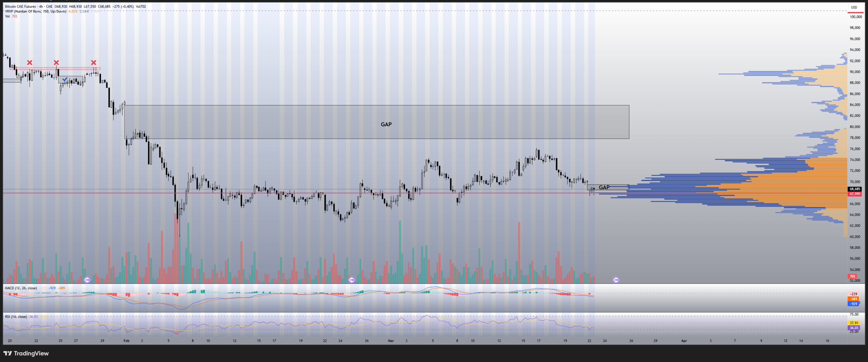Click the middle red X marker

tap(56, 63)
